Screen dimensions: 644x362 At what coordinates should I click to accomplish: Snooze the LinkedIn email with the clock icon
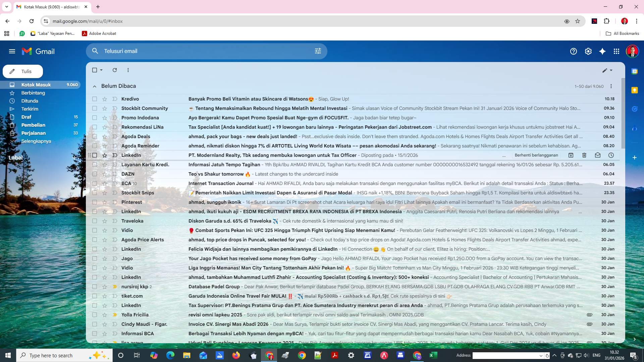point(611,155)
